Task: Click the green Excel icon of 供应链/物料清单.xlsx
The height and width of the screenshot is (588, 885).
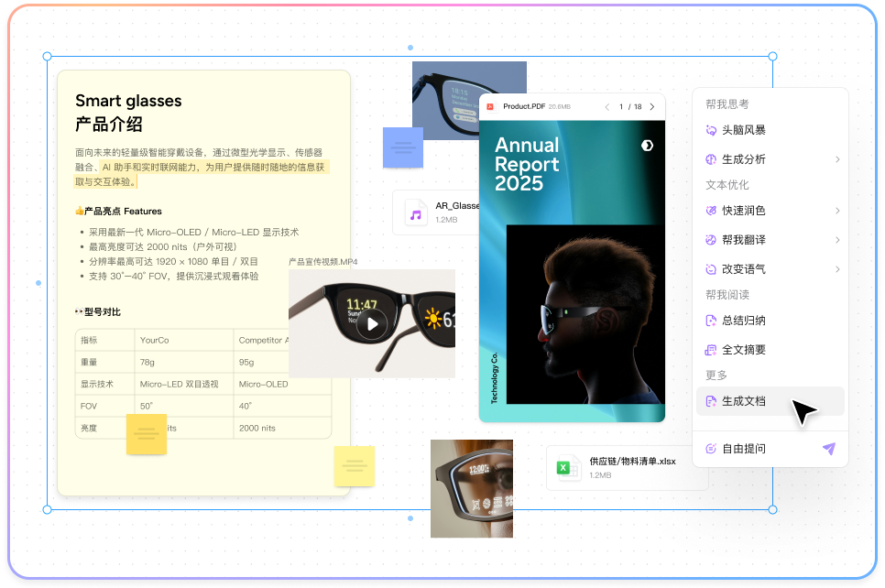Action: pos(565,469)
